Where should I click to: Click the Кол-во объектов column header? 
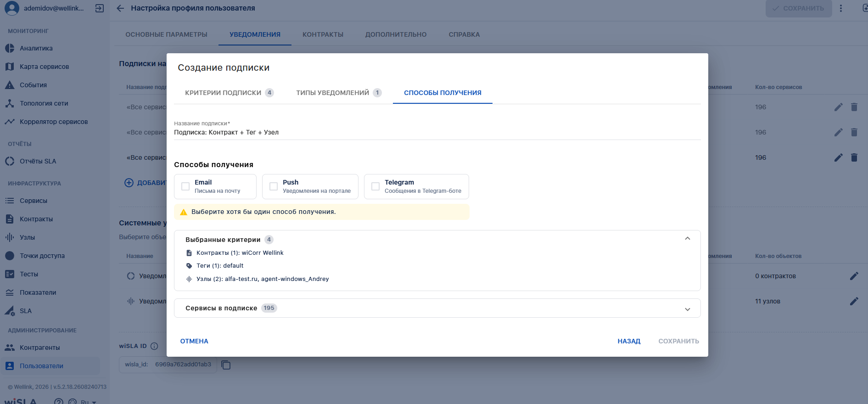tap(778, 256)
